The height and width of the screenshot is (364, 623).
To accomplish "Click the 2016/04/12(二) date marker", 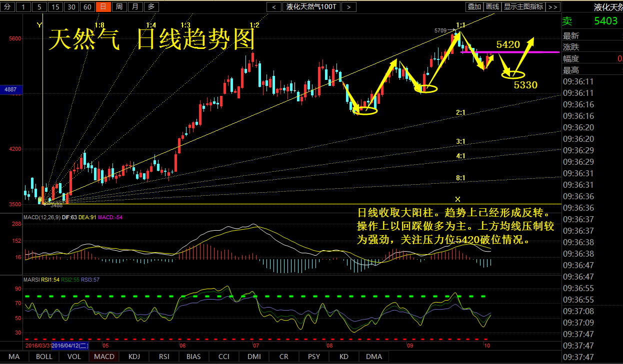I will (x=70, y=345).
